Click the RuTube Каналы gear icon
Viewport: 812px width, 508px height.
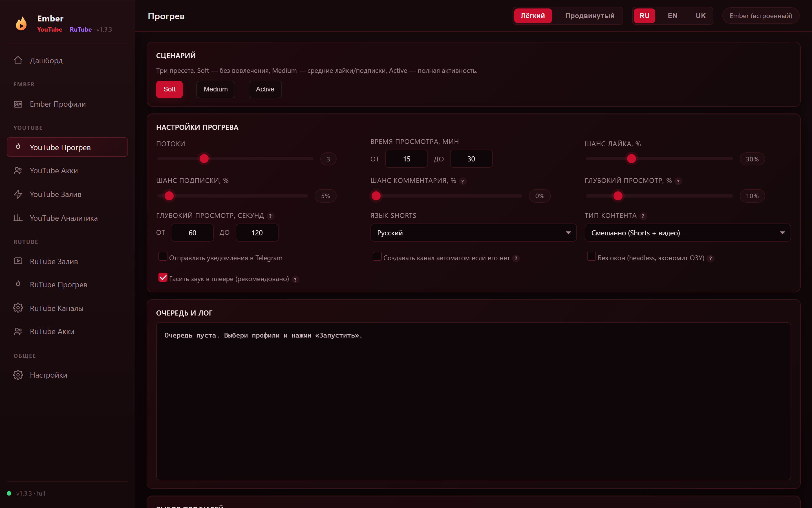coord(18,308)
